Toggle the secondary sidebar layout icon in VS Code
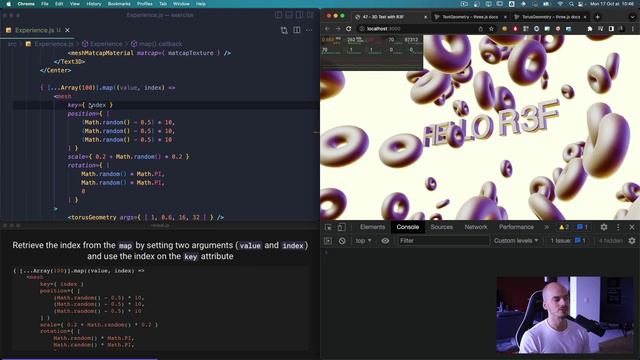 tap(300, 15)
